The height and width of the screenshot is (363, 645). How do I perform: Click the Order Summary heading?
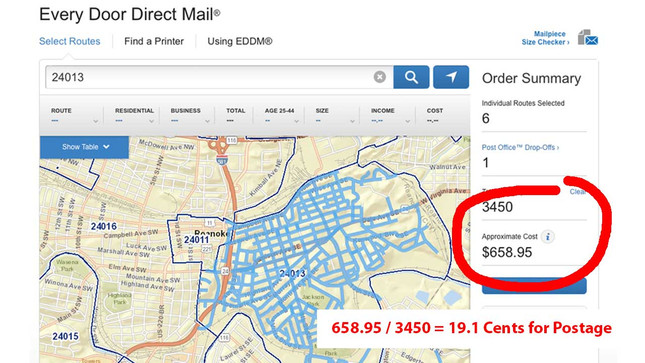(x=531, y=78)
